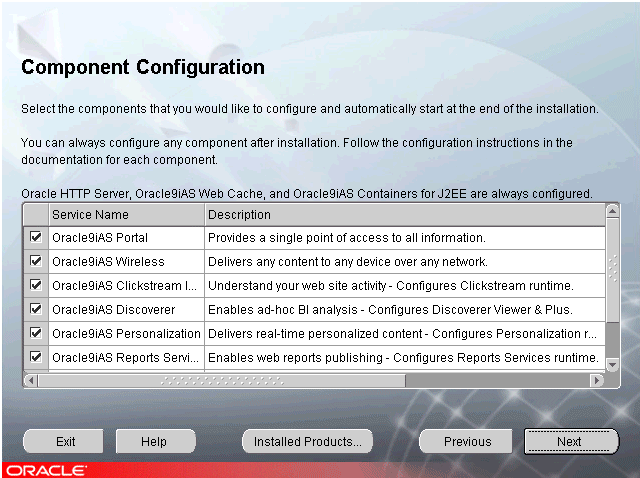Click 'Provides a single point of access' description
Screen dimensions: 640x478
[405, 238]
